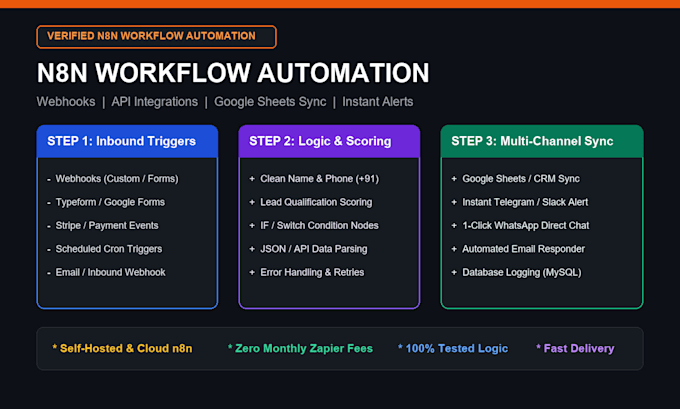680x409 pixels.
Task: Click the plus icon beside 'Automated Email Responder'
Action: (x=454, y=249)
